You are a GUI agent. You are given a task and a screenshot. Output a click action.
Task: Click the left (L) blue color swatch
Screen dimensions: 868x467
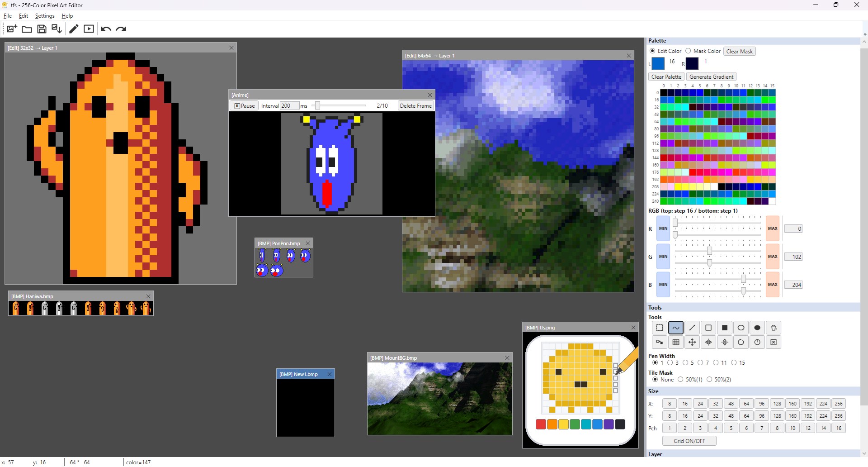click(658, 64)
